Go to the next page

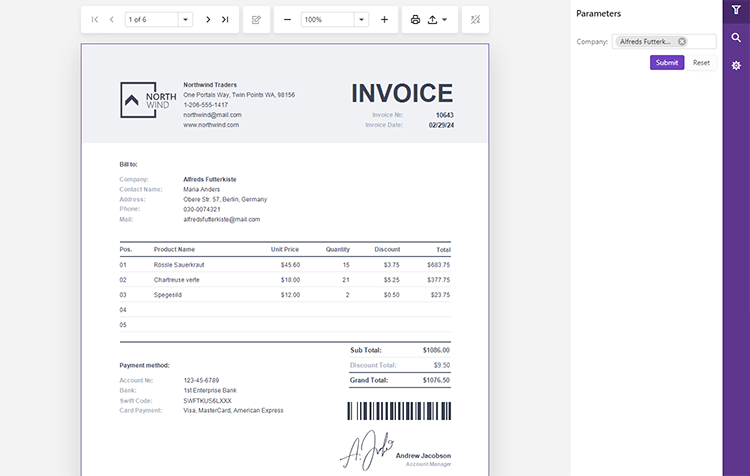coord(208,20)
